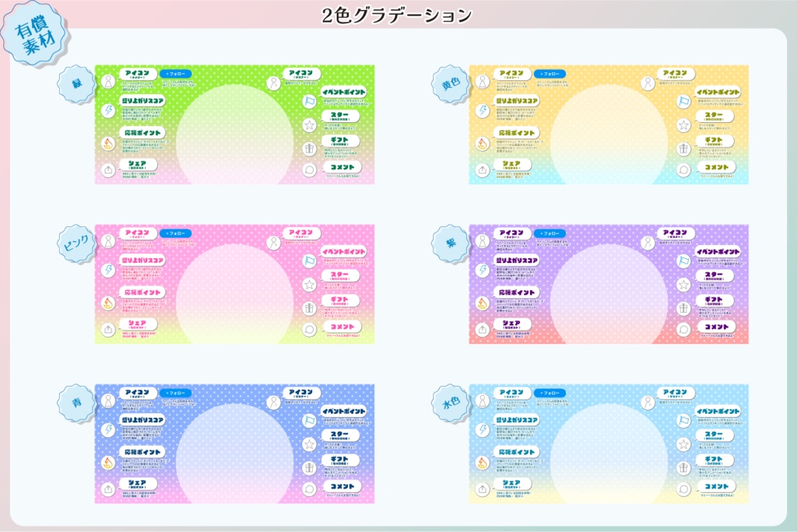Click the 有償素材 ribbon badge top-left

click(33, 33)
